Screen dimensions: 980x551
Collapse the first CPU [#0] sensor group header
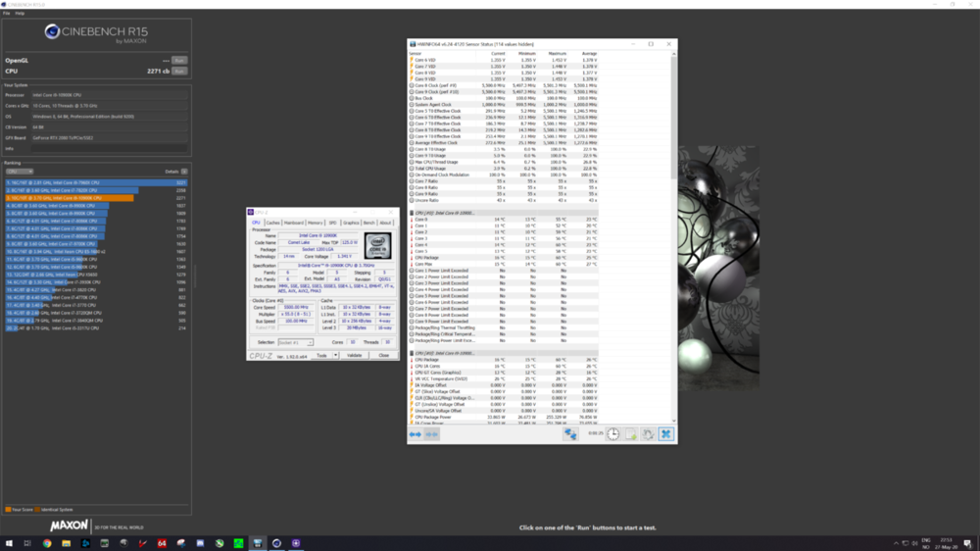pyautogui.click(x=503, y=214)
